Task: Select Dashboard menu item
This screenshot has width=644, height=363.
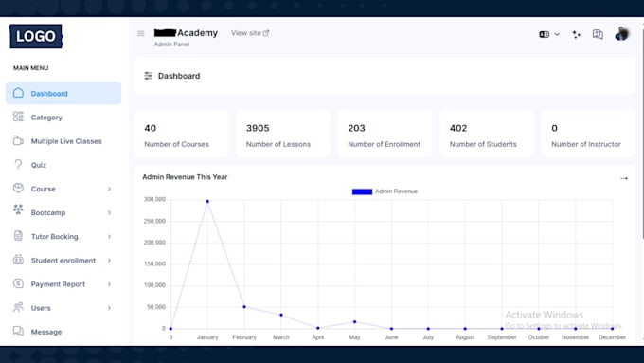Action: coord(63,93)
